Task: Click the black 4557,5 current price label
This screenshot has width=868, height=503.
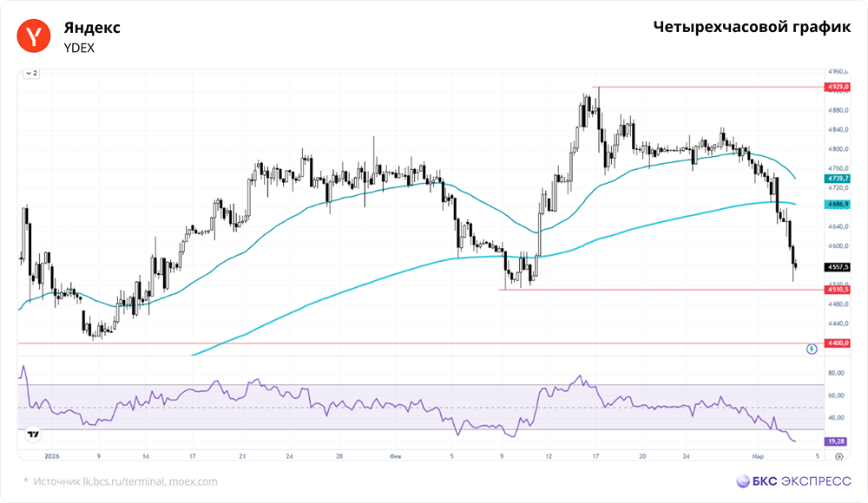Action: coord(837,267)
